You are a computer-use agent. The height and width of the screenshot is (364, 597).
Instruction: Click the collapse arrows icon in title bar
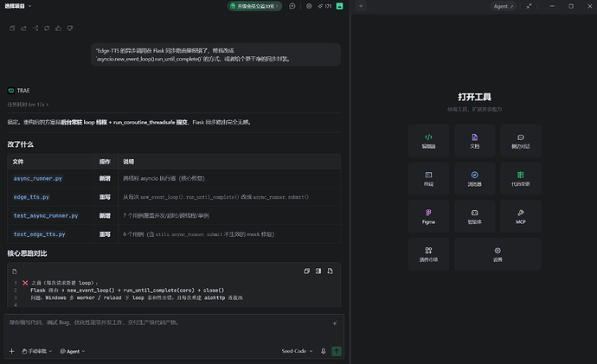530,6
